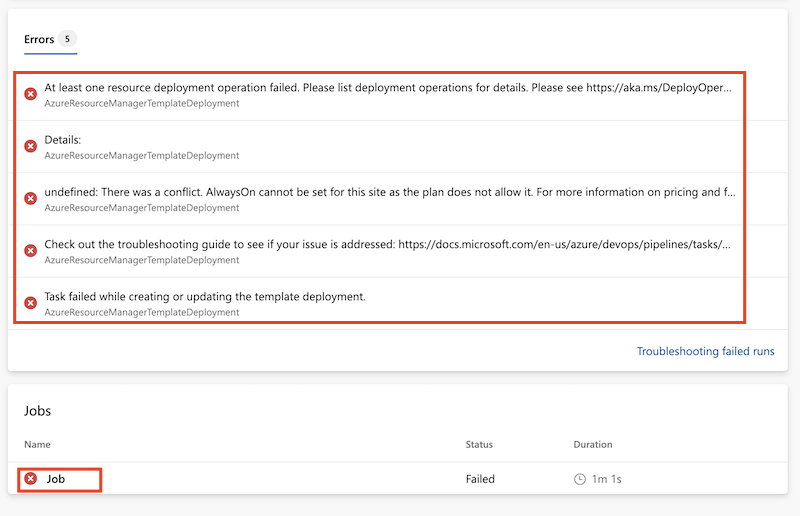
Task: Open 'At least one resource deployment operation failed' error
Action: click(x=388, y=88)
